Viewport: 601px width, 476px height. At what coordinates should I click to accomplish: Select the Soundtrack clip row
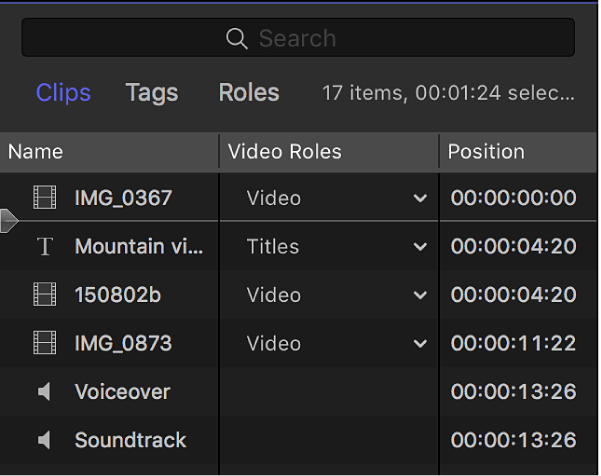130,440
